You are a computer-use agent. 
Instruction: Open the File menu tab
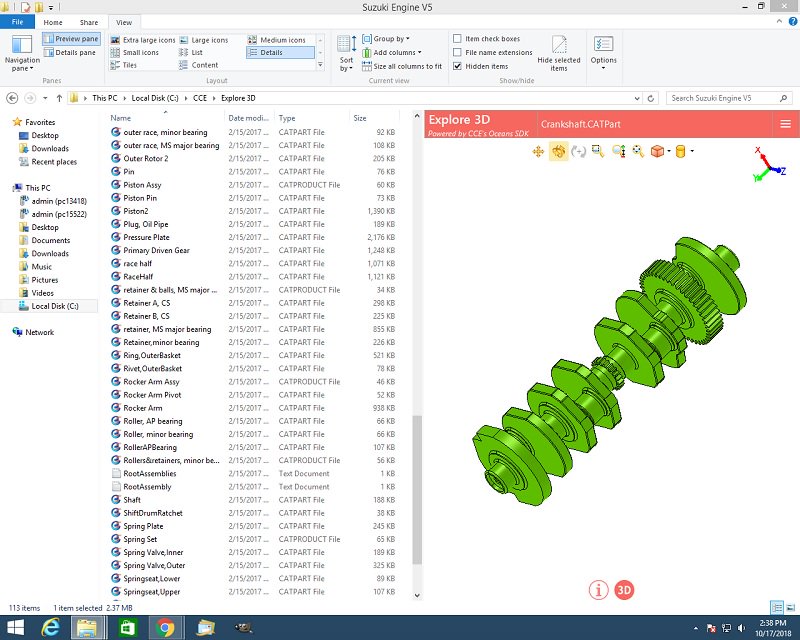(17, 22)
